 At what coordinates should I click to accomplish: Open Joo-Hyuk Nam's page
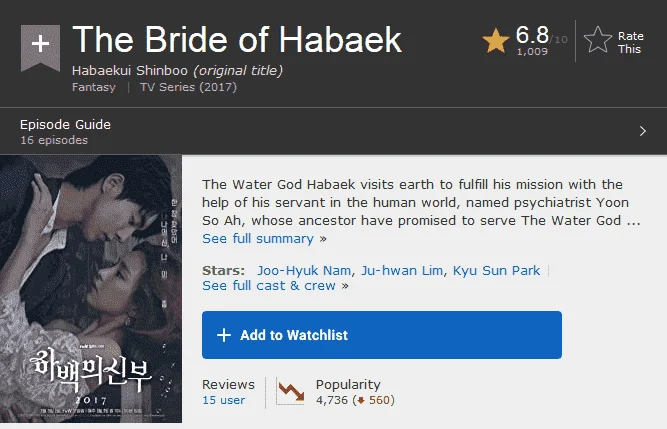[304, 270]
